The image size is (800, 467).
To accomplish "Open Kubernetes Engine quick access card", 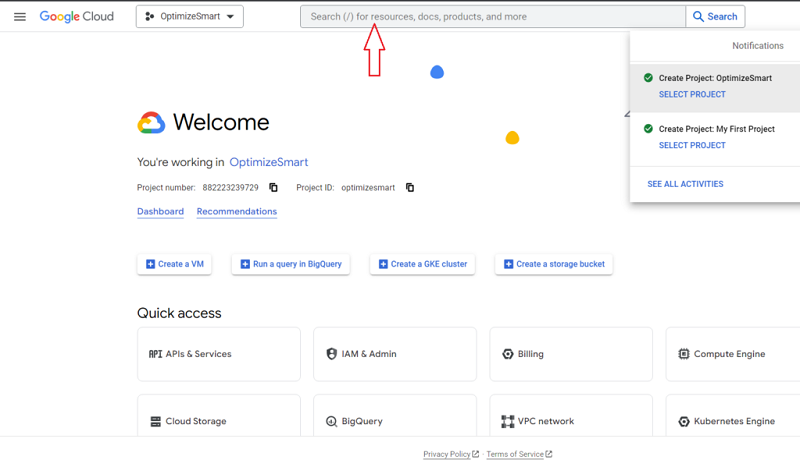I will pos(733,415).
